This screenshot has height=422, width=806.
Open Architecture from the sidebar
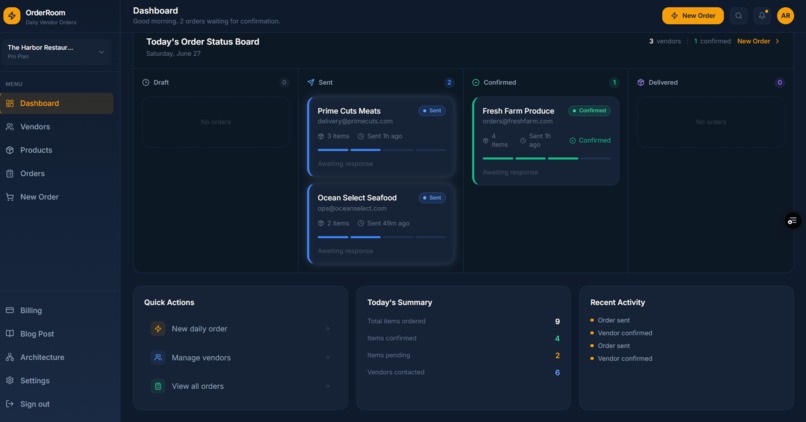click(x=57, y=357)
